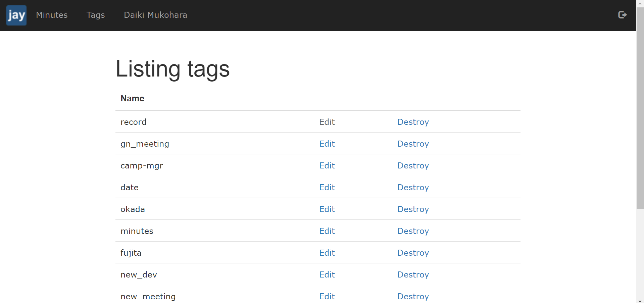This screenshot has height=303, width=644.
Task: Destroy the fujita tag
Action: pos(413,253)
